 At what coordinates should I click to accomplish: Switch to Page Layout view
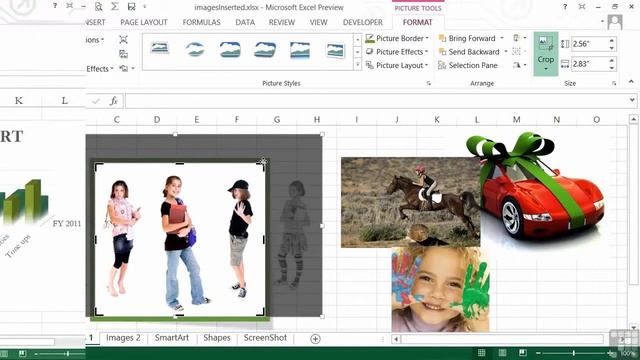click(x=502, y=353)
